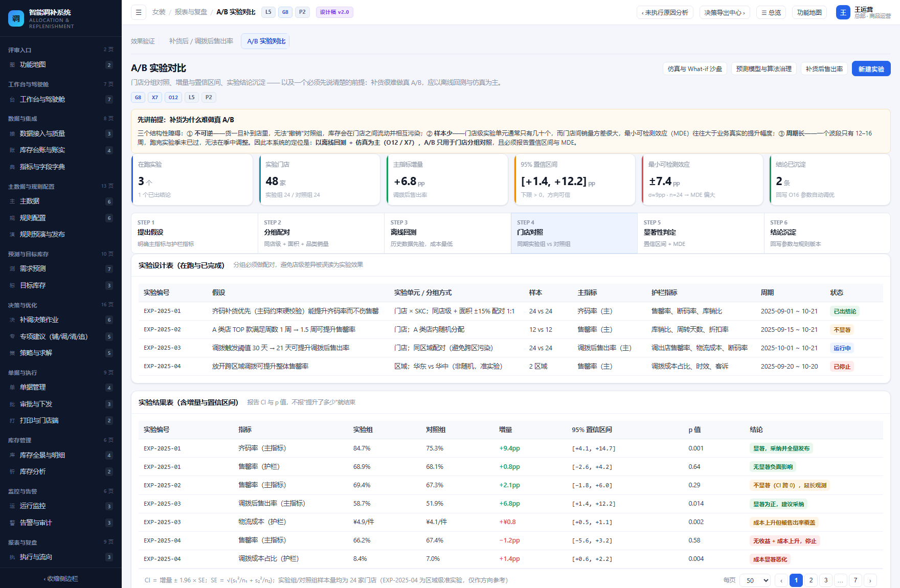Click 已出结论 status in EXP-2025-01 row
The height and width of the screenshot is (588, 900).
[844, 311]
